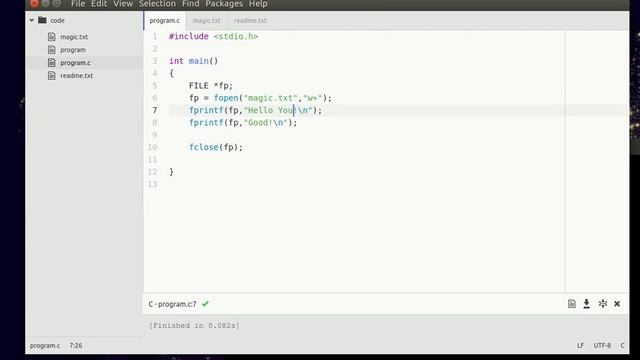Click the 'C - program.c:7' output title
Screen dimensions: 640x360
coord(172,304)
